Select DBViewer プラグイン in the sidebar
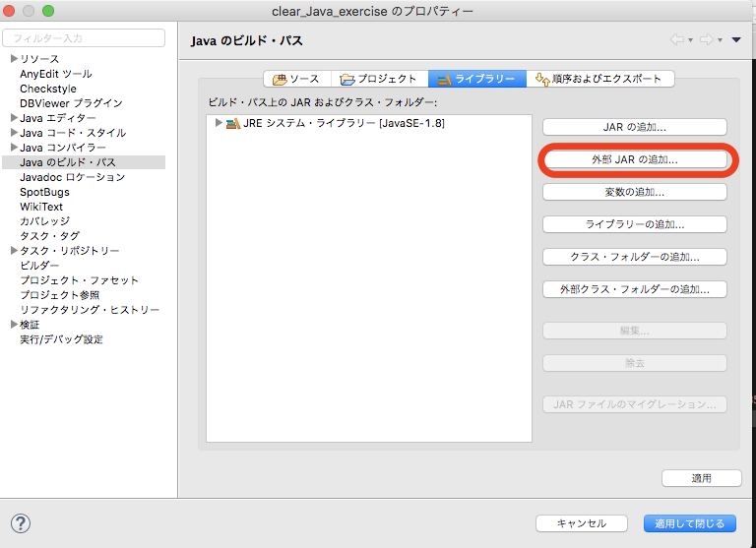 [71, 103]
